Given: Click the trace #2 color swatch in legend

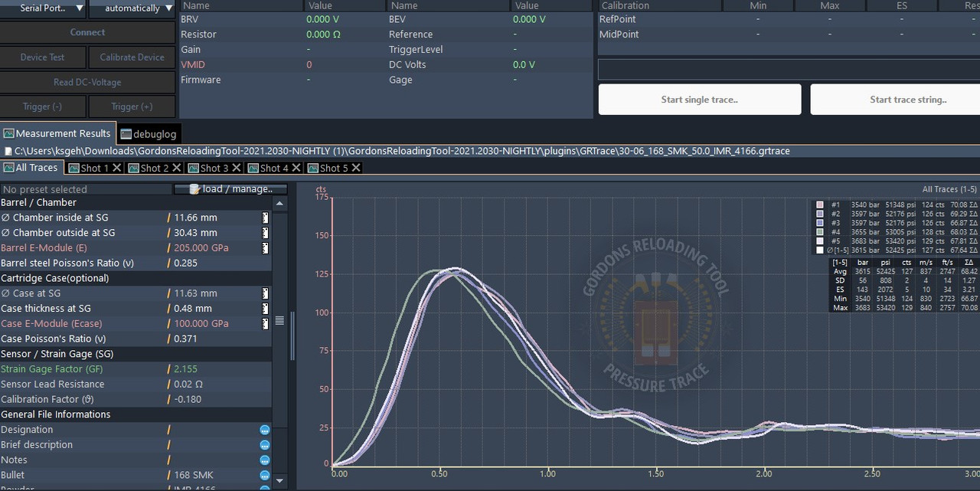Looking at the screenshot, I should (820, 214).
